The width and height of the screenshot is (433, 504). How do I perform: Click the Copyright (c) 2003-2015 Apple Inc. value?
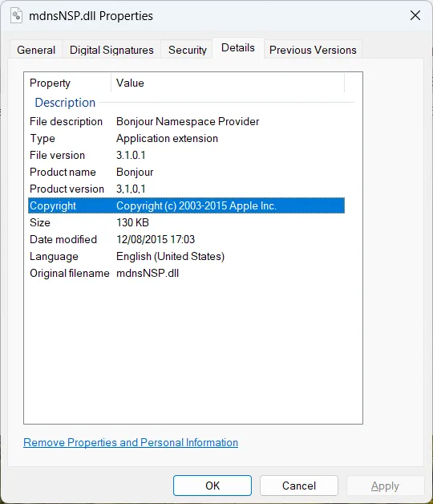196,205
